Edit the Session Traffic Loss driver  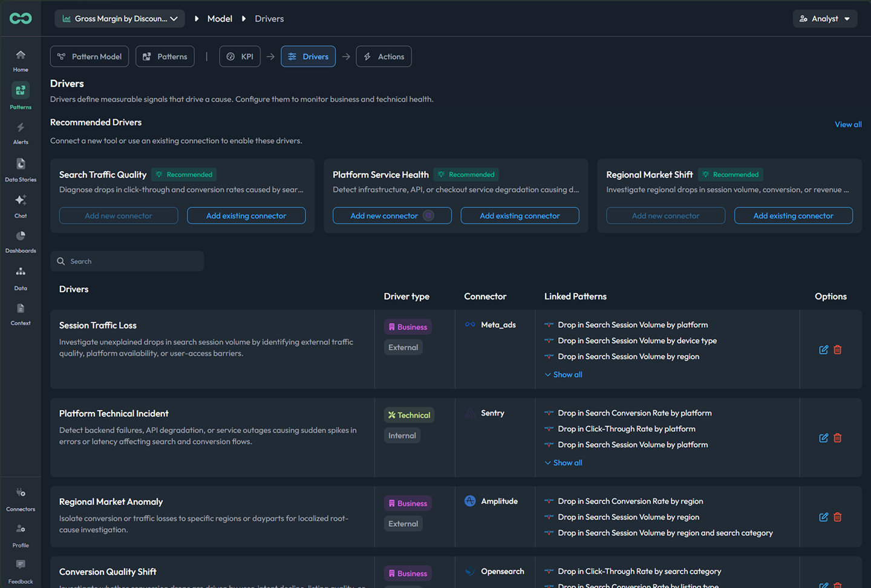(x=823, y=350)
